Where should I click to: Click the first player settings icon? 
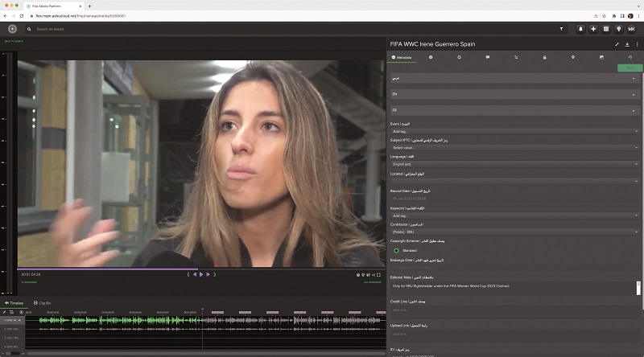358,275
